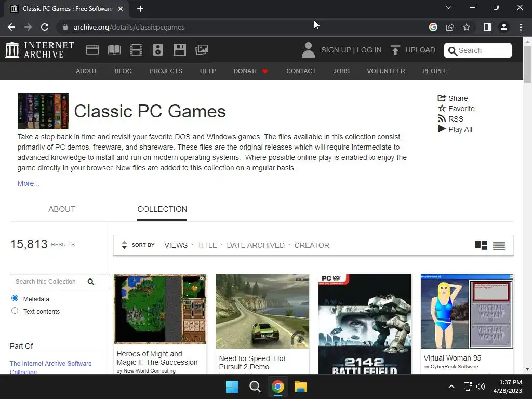Reload the page
532x399 pixels.
(x=45, y=27)
